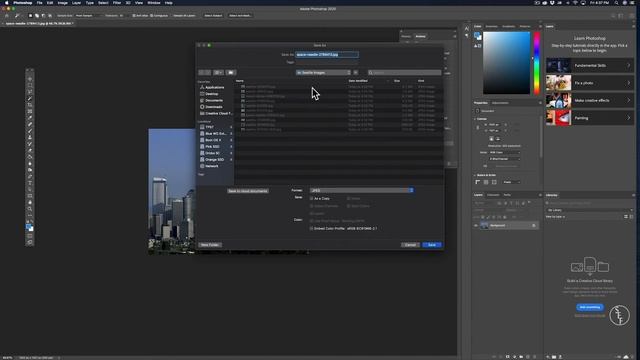Click the lock icon on Background layer
Image resolution: width=640 pixels, height=360 pixels.
533,225
